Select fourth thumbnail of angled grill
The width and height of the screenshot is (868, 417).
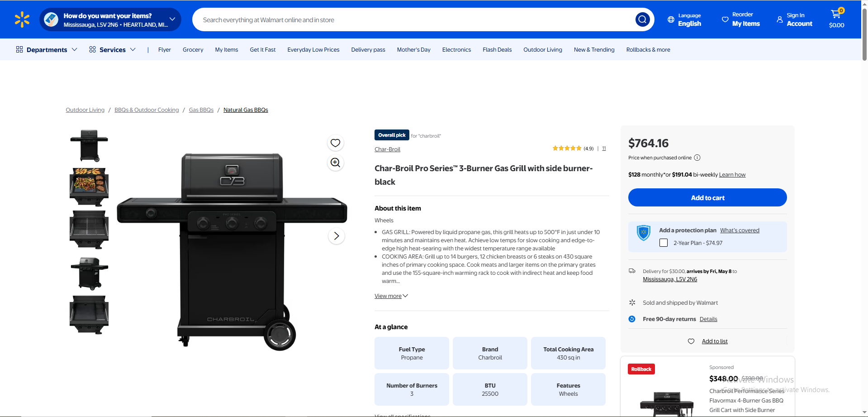(x=89, y=273)
